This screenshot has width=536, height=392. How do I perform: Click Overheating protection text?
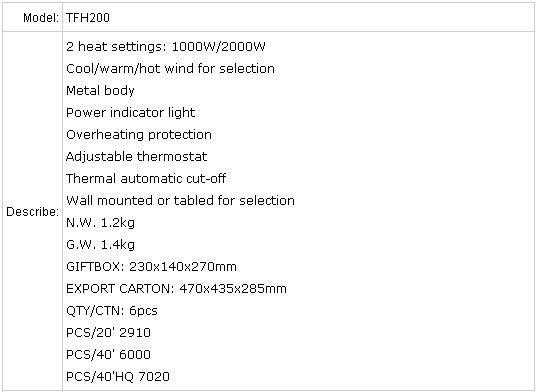click(x=139, y=135)
